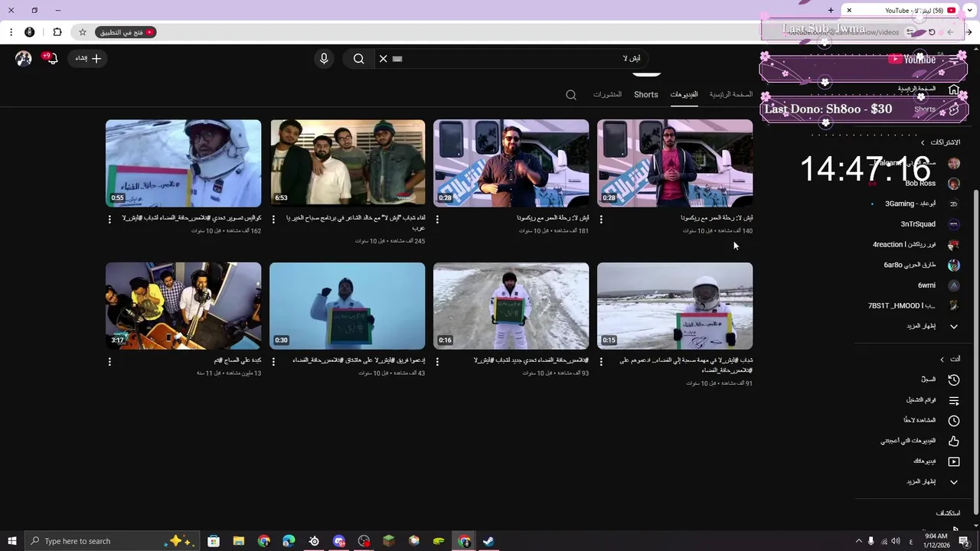Viewport: 980px width, 551px height.
Task: Open the notifications bell
Action: 51,58
